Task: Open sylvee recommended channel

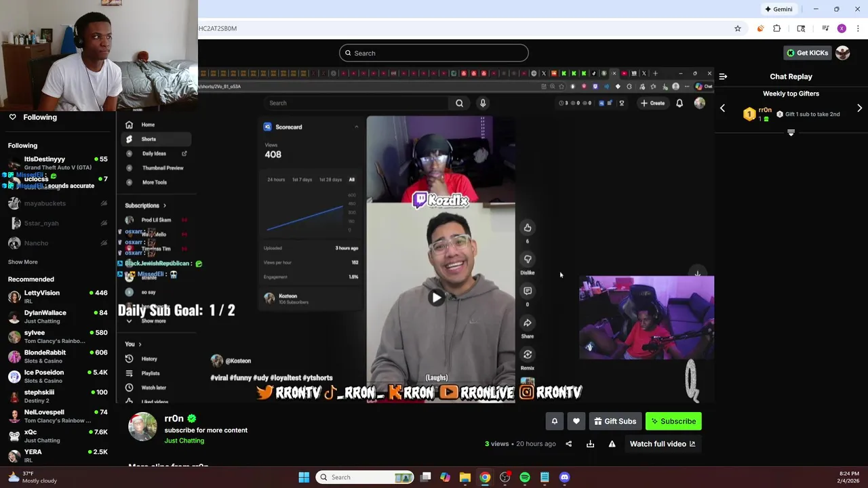Action: pos(58,336)
